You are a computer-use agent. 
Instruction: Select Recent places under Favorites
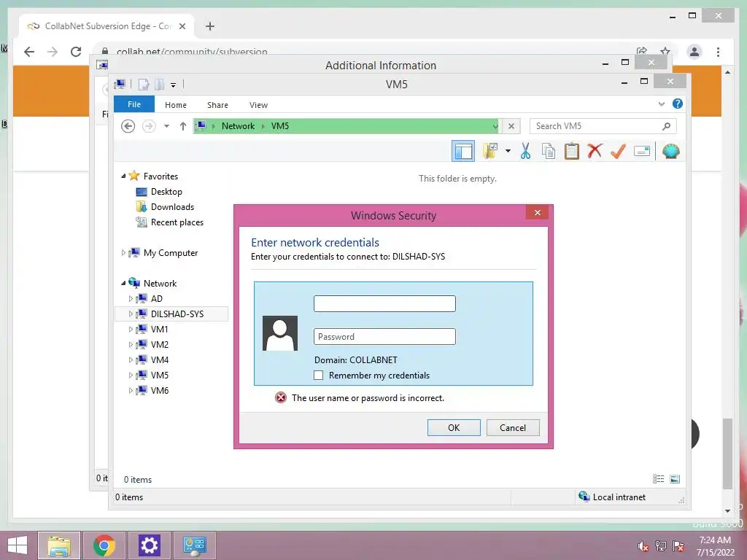pyautogui.click(x=177, y=222)
